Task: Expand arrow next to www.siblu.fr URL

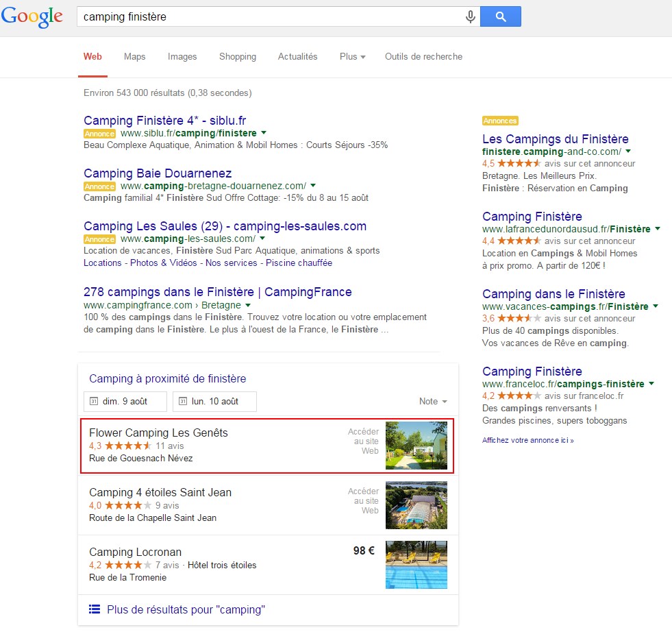Action: (x=264, y=133)
